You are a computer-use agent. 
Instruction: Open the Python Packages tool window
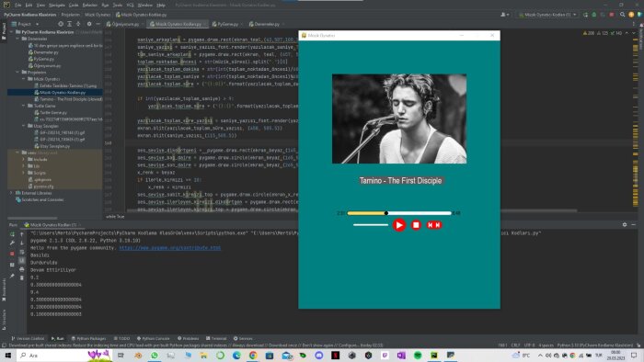pyautogui.click(x=88, y=339)
